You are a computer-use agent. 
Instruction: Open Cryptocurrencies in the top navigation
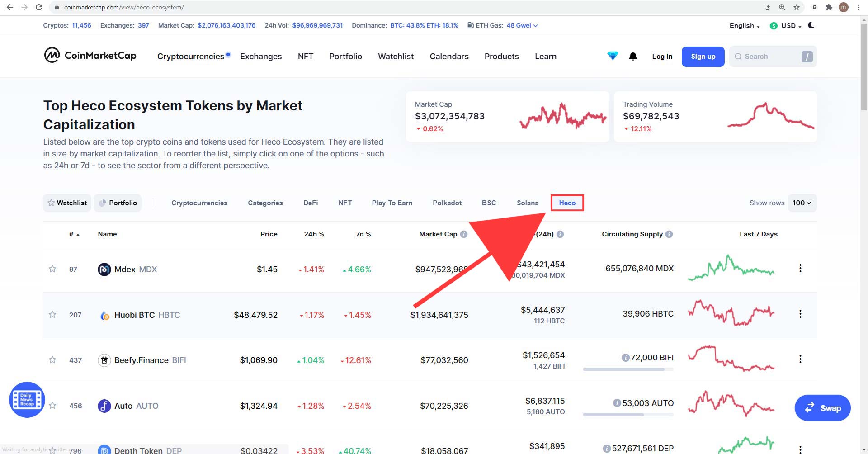pos(191,56)
